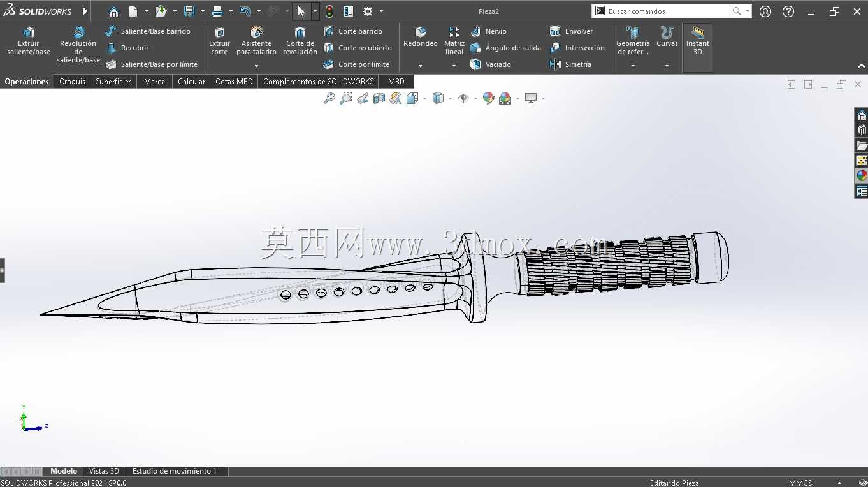Open Estudio de movimiento 1 tab
The width and height of the screenshot is (868, 487).
coord(175,471)
